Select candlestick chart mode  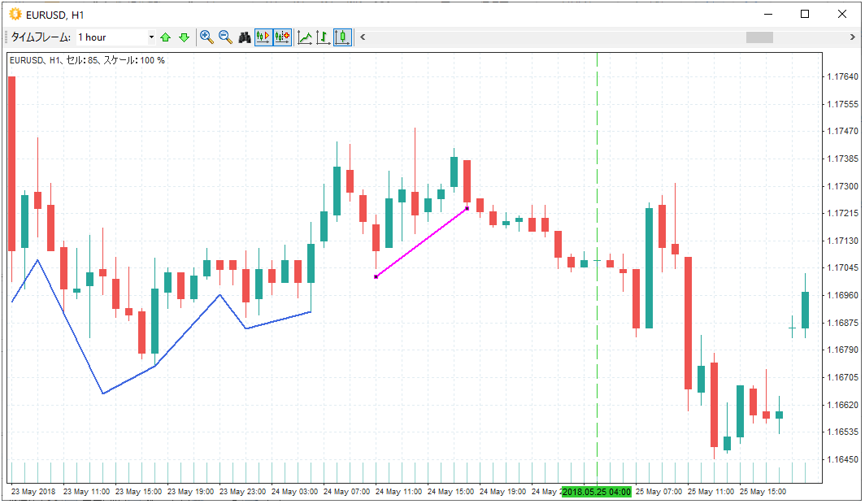point(342,37)
